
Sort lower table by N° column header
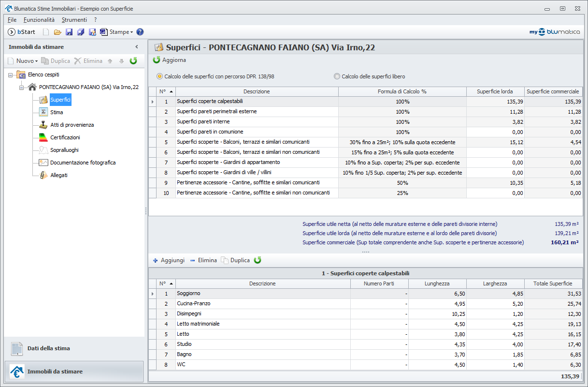click(x=166, y=283)
